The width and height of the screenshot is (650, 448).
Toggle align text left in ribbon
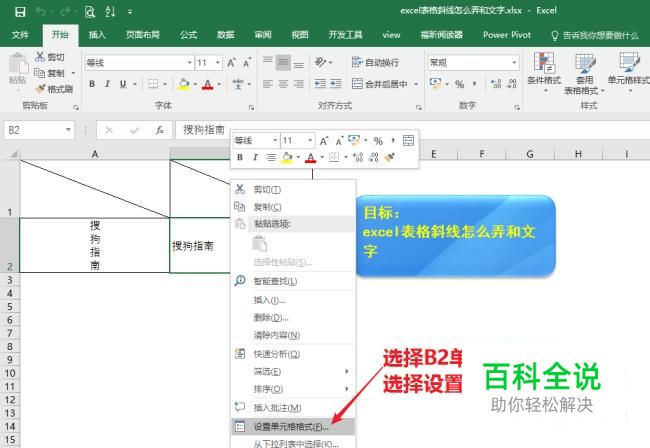coord(267,84)
